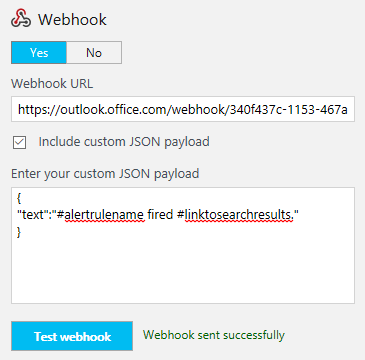Click the word fired in the payload
Viewport: 365px width, 360px height.
[x=160, y=215]
